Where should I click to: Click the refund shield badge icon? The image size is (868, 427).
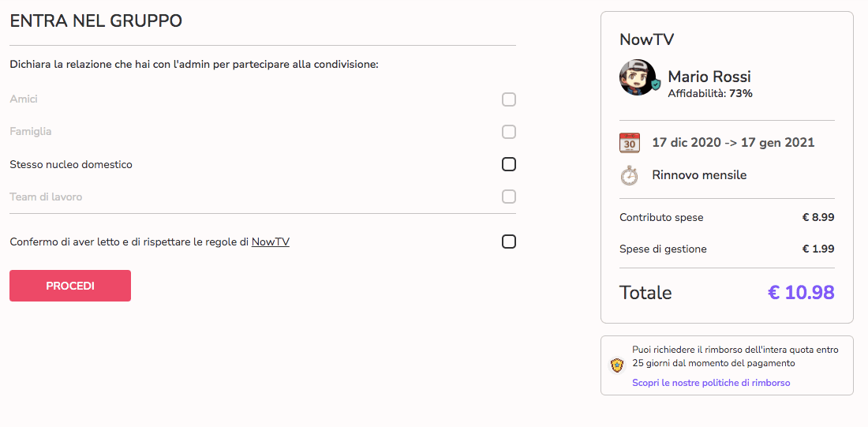click(617, 365)
